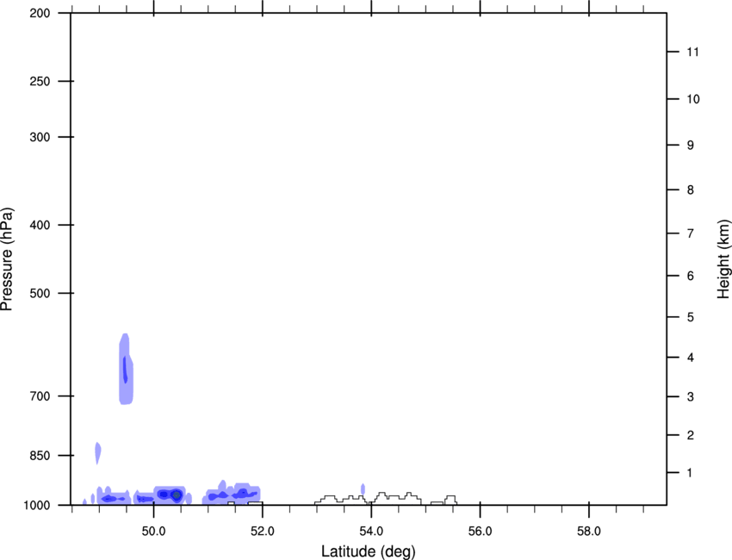Click height tick label 7
The width and height of the screenshot is (732, 560).
[690, 233]
